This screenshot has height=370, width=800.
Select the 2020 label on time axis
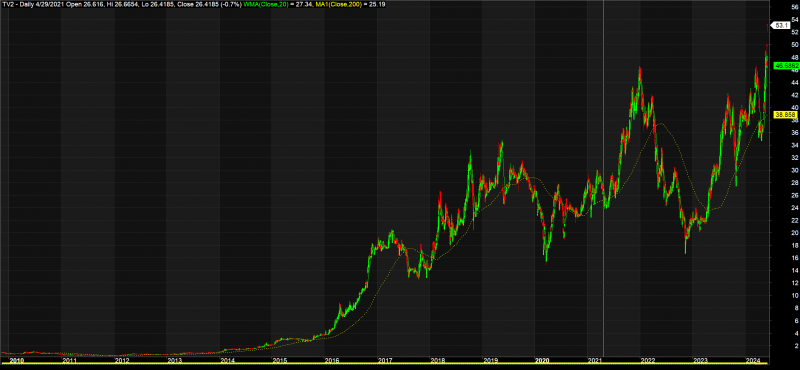[x=542, y=360]
